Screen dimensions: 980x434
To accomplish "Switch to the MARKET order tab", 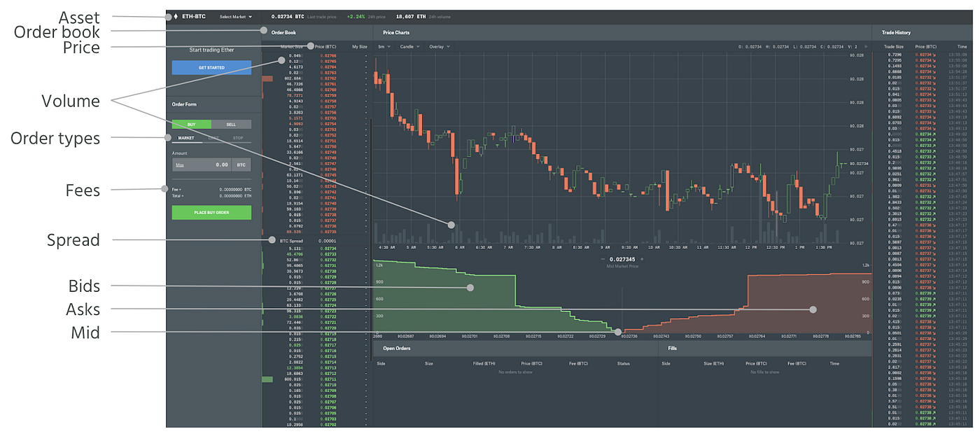I will point(186,138).
